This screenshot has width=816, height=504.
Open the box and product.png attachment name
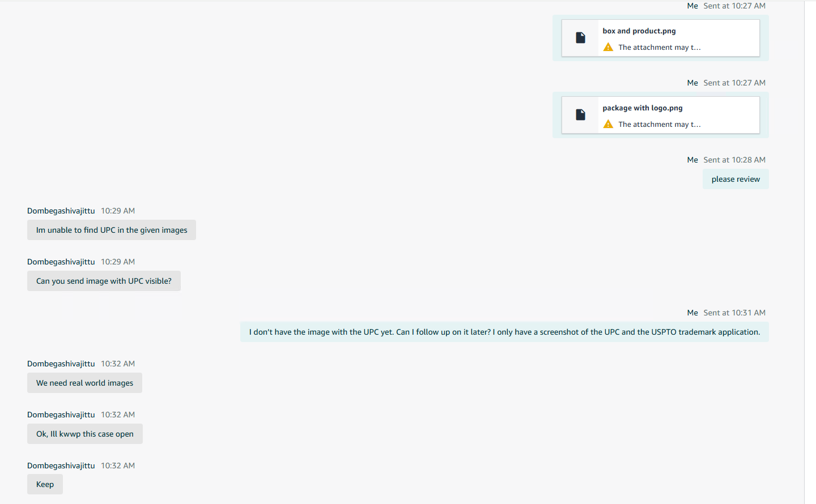click(639, 31)
